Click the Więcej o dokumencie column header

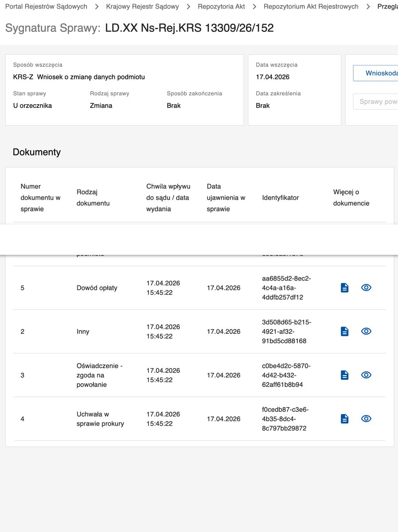351,198
